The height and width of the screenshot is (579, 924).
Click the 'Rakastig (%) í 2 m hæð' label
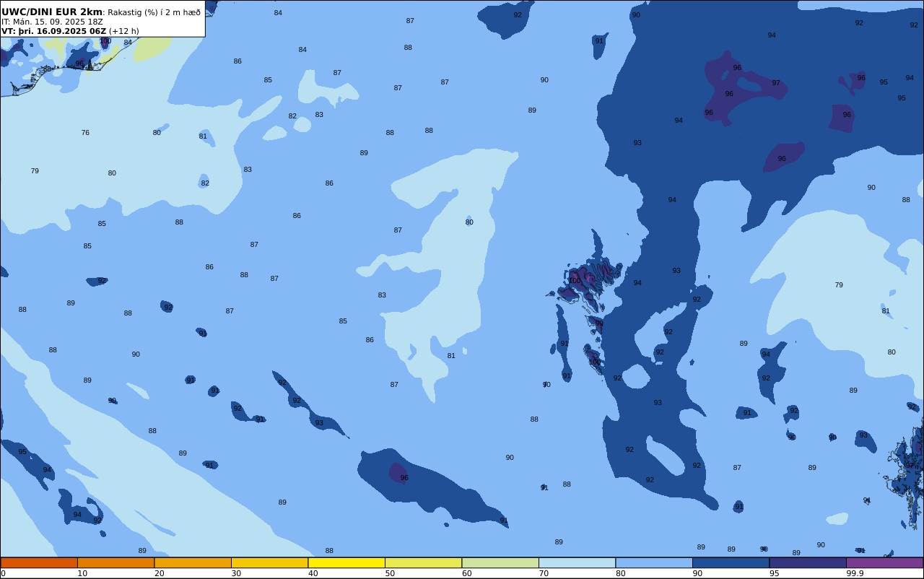point(154,12)
